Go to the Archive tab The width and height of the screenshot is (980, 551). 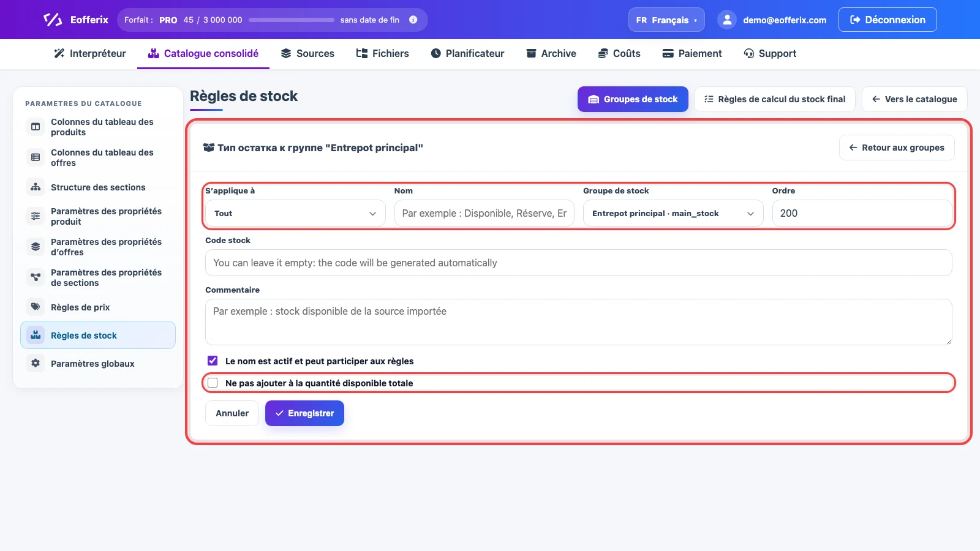coord(551,53)
